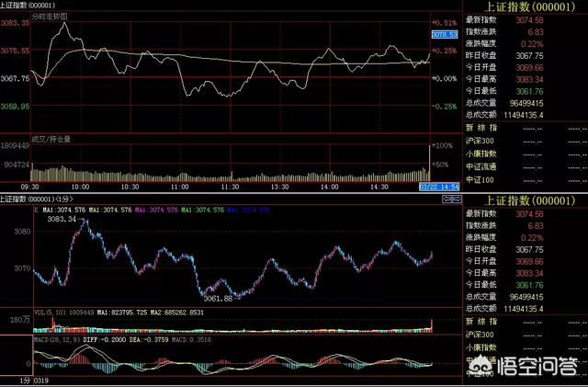Click 新综指 row in the top panel
The width and height of the screenshot is (588, 387).
tap(481, 128)
